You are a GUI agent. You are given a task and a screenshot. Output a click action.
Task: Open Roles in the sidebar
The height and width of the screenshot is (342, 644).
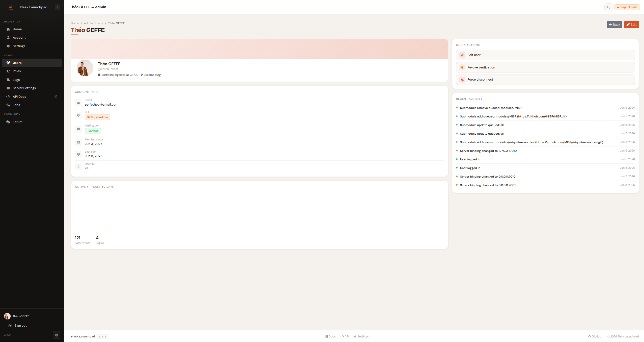[x=32, y=71]
